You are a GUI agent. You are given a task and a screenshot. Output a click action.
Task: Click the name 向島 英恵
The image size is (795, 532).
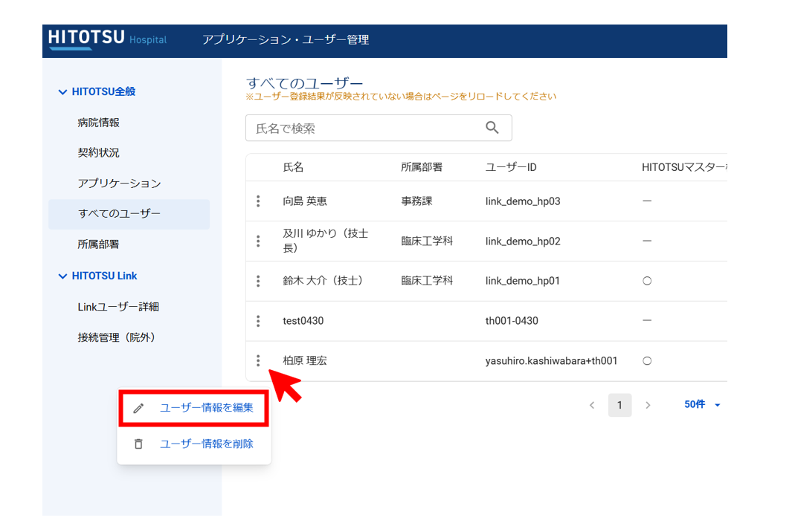pyautogui.click(x=305, y=201)
